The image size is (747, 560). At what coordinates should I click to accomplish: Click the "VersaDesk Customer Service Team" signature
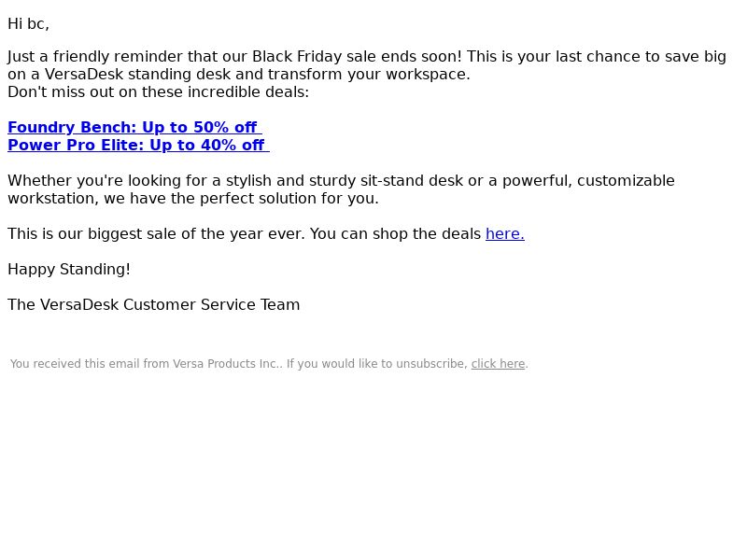pyautogui.click(x=170, y=305)
